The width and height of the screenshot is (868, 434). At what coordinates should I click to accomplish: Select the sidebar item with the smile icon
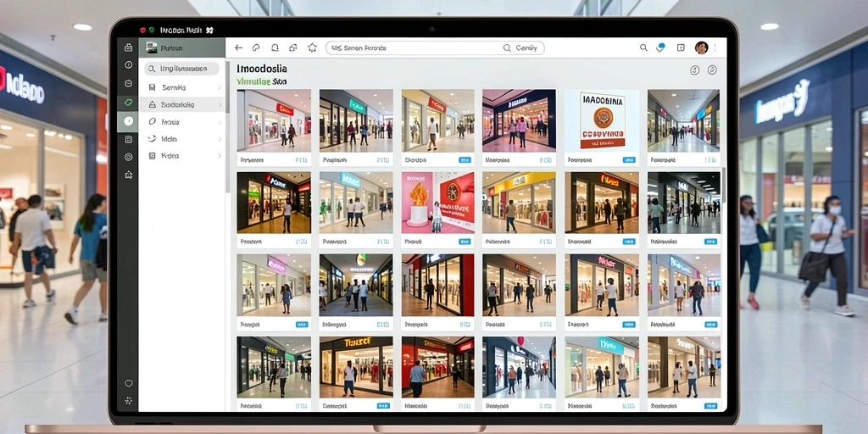click(x=182, y=139)
